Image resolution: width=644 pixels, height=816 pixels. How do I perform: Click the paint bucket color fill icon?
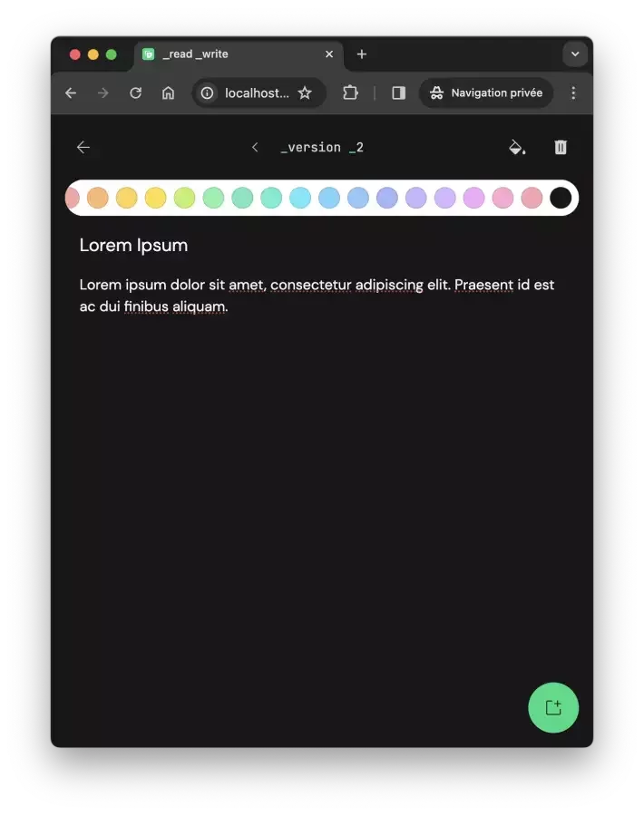click(x=516, y=147)
